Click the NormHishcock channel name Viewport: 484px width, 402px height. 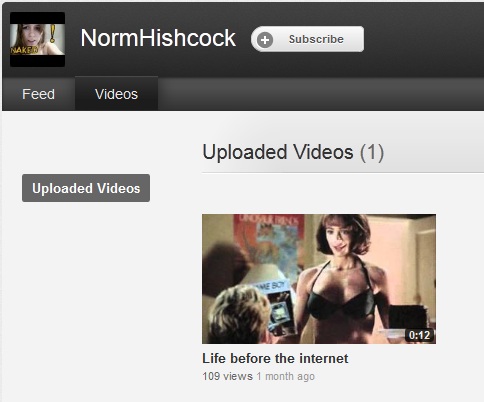point(158,38)
